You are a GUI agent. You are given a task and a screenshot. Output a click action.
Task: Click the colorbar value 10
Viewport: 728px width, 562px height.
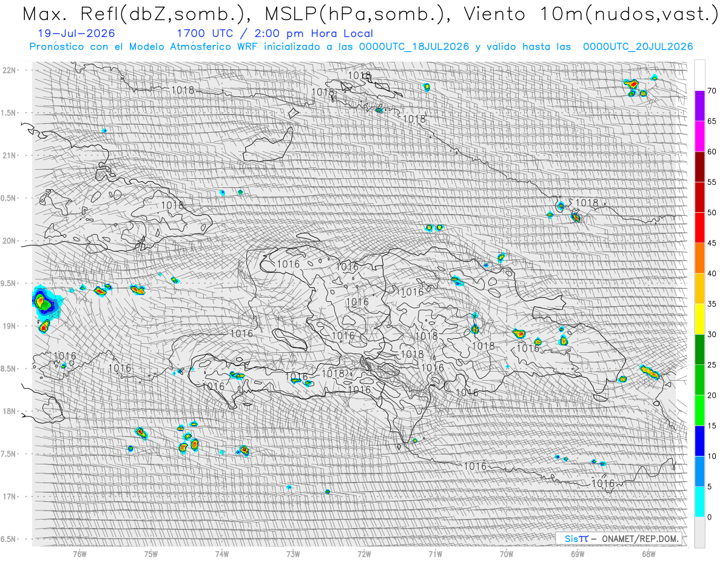pyautogui.click(x=712, y=456)
